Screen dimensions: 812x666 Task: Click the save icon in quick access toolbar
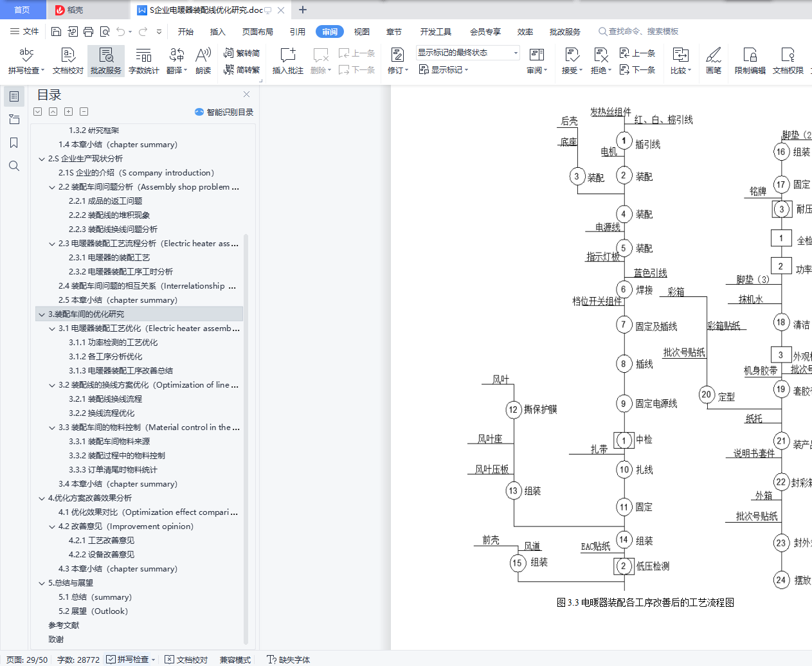coord(56,32)
